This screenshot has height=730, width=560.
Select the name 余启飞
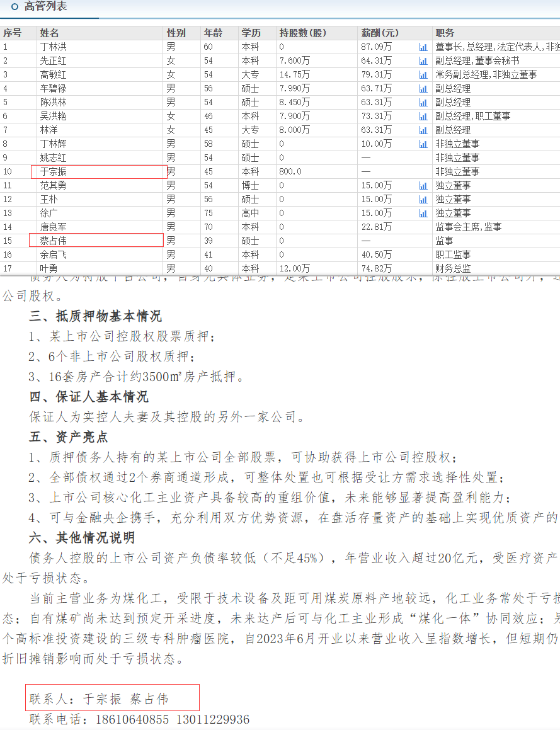(x=53, y=254)
